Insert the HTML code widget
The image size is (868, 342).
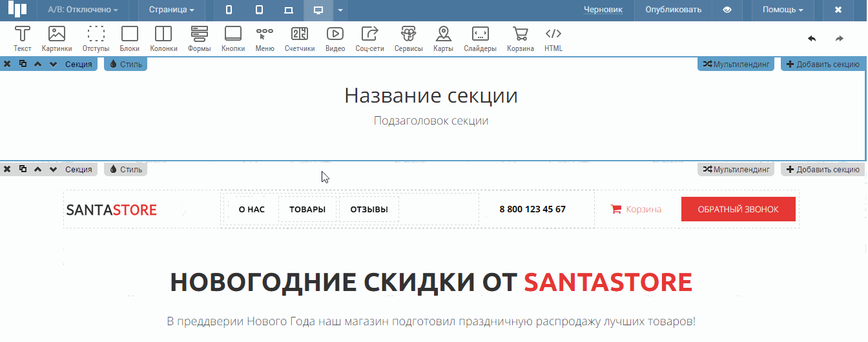pos(553,39)
